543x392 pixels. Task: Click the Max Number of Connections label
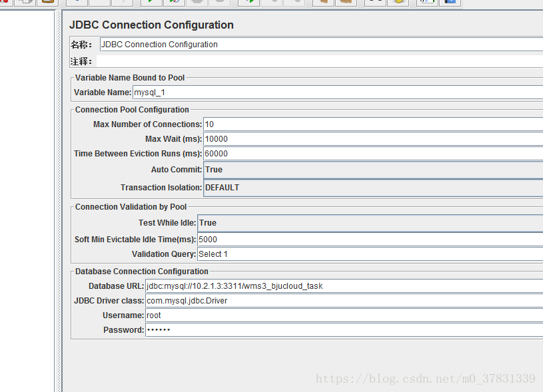point(147,124)
